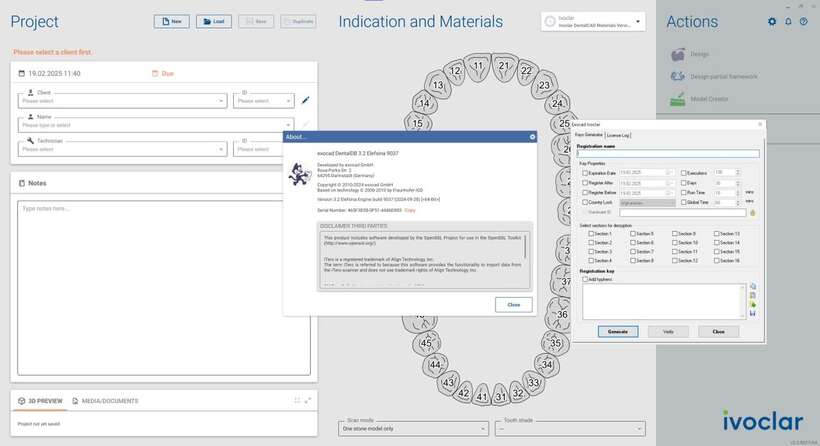
Task: Expand the Scan mode dropdown
Action: click(x=412, y=428)
